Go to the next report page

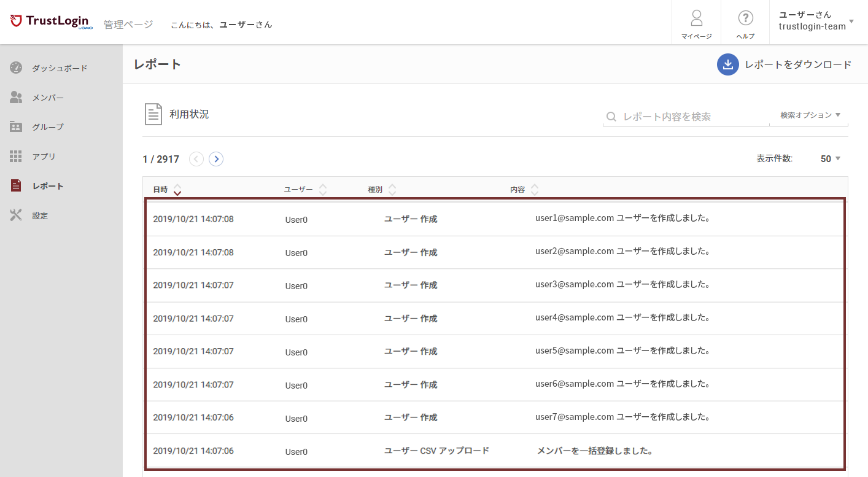216,159
